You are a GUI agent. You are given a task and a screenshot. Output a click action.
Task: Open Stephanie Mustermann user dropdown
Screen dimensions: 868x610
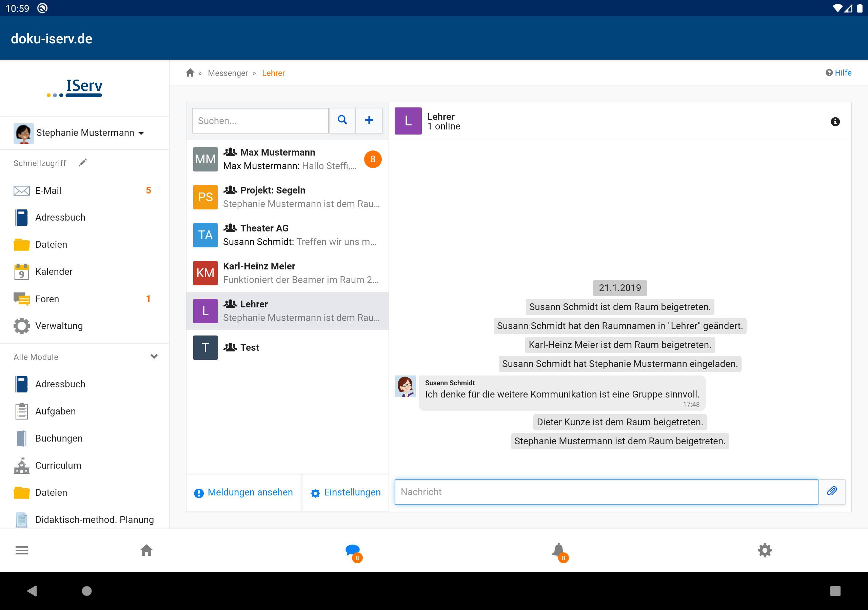click(84, 133)
